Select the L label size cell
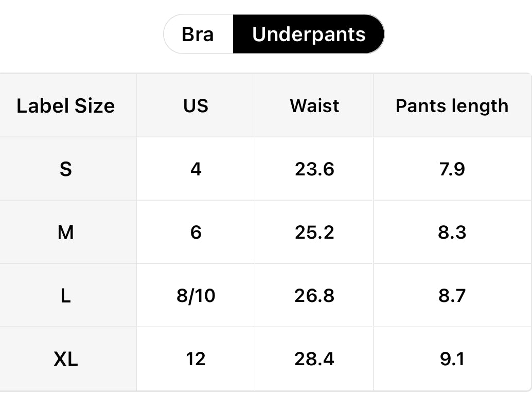The image size is (532, 393). coord(66,296)
